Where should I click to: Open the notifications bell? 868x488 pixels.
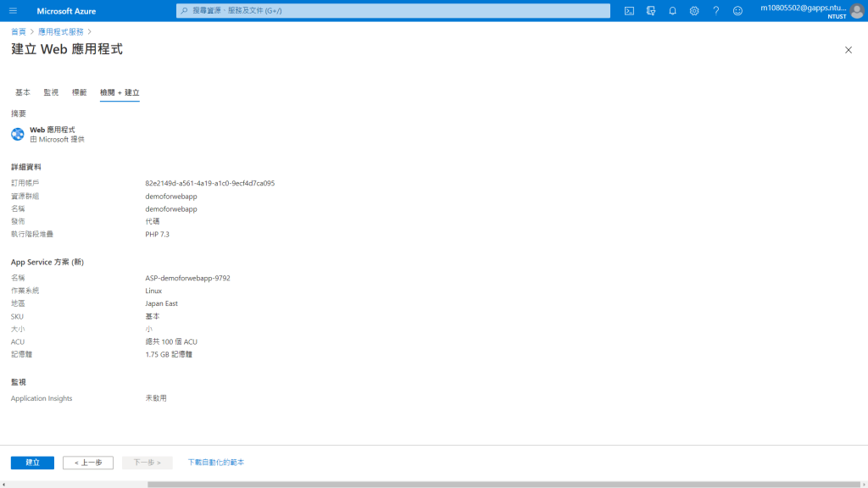pos(672,10)
